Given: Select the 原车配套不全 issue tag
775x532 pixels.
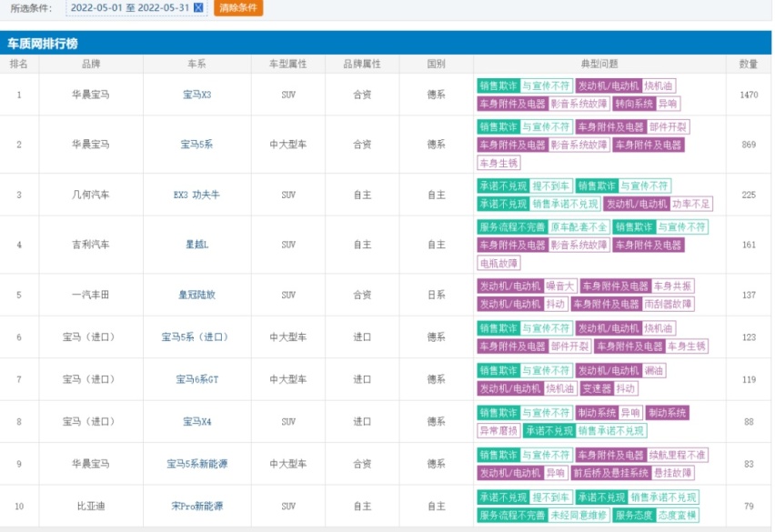Looking at the screenshot, I should click(x=579, y=226).
